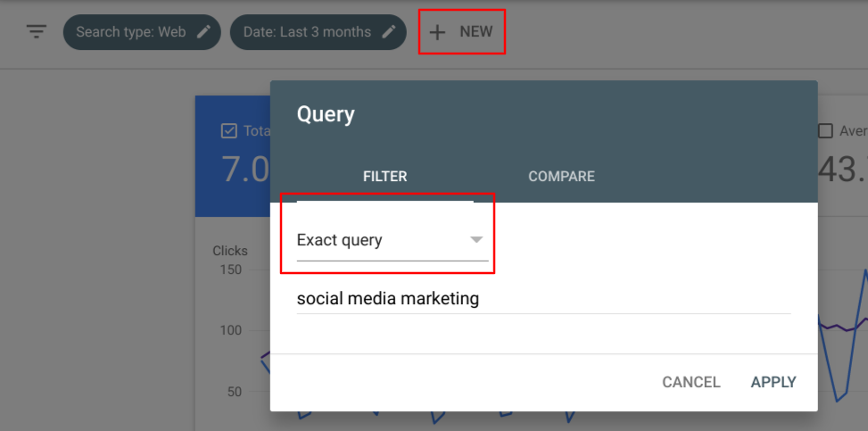Click the plus icon beside NEW
868x431 pixels.
[x=437, y=32]
